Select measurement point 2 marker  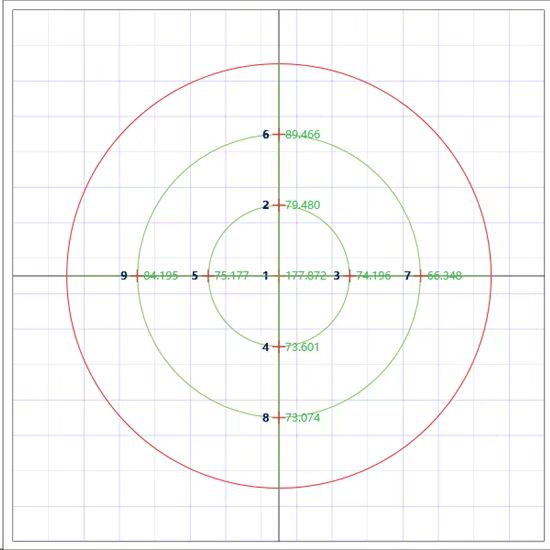click(279, 205)
